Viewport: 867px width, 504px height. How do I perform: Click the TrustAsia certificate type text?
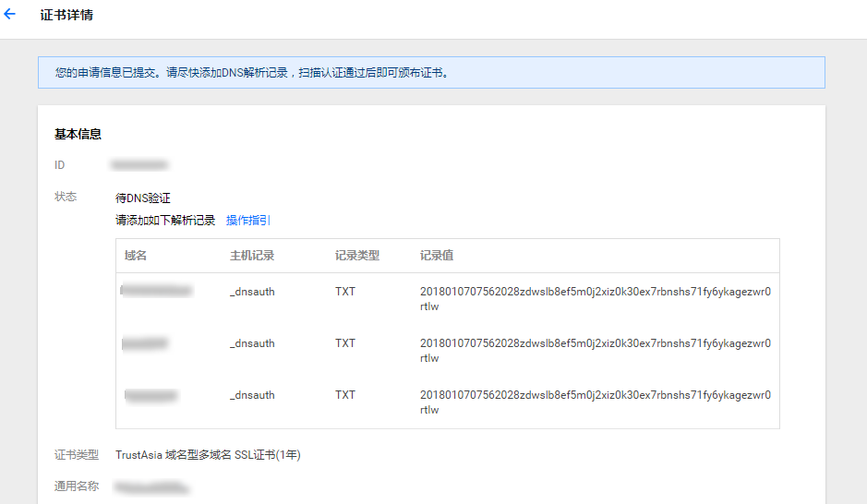[x=208, y=455]
